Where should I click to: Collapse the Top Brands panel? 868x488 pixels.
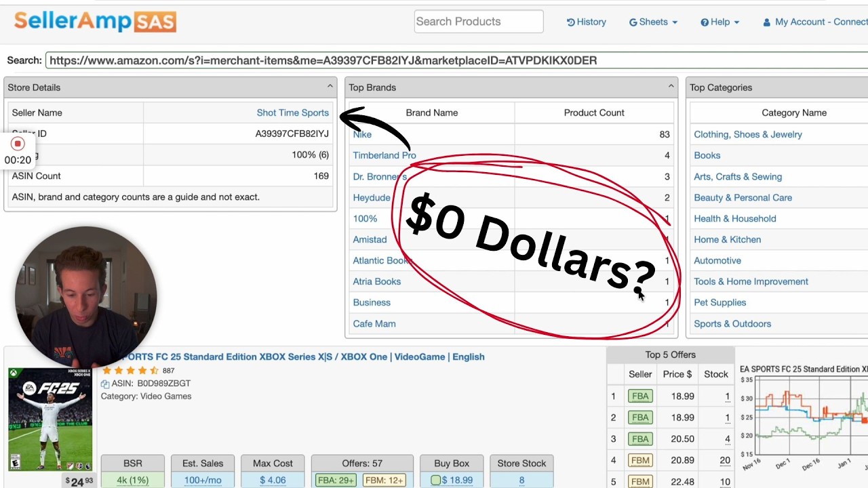671,87
